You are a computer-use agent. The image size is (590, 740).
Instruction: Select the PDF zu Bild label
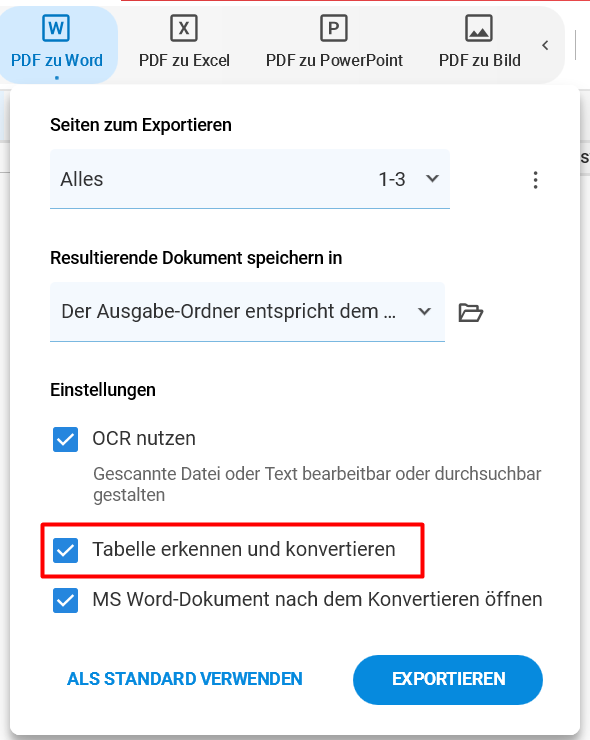coord(480,60)
